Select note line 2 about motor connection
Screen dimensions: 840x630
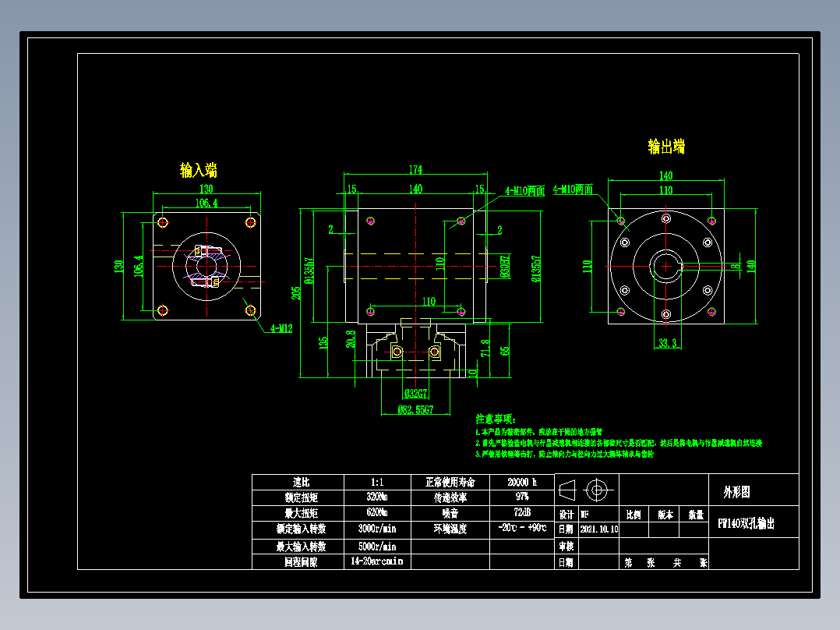point(619,443)
